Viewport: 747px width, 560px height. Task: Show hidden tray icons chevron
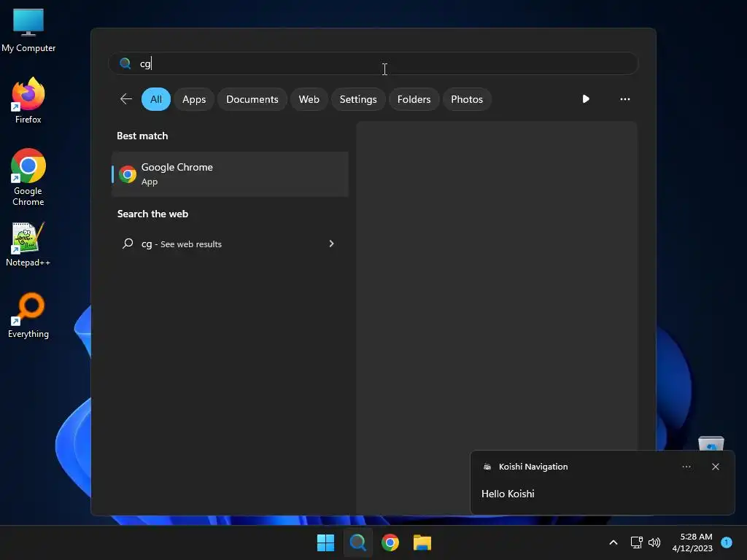coord(614,542)
